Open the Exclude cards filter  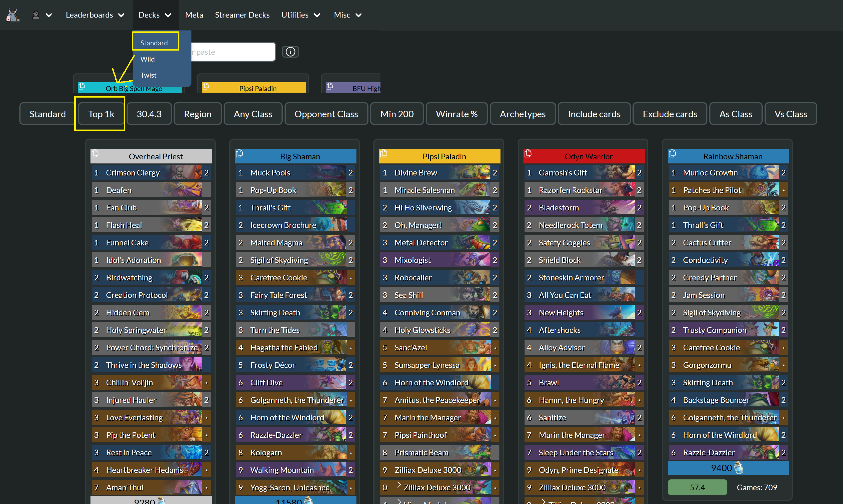pos(670,114)
